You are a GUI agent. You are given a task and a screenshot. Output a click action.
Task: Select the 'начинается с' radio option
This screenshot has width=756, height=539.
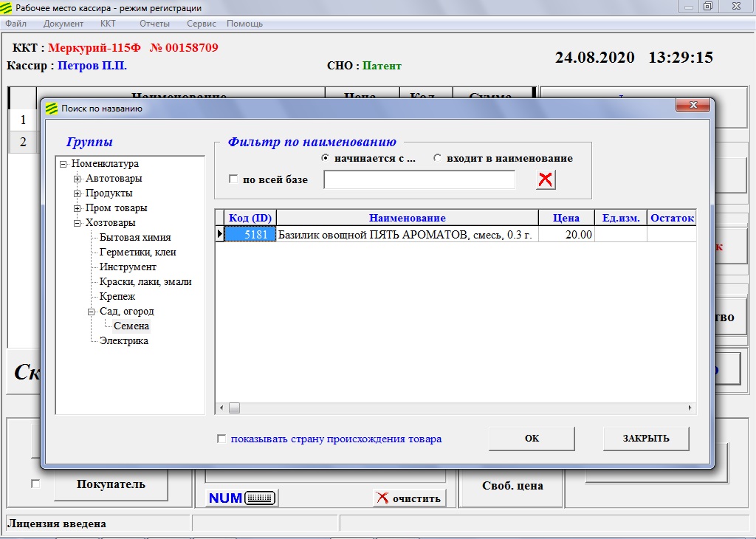pyautogui.click(x=326, y=158)
